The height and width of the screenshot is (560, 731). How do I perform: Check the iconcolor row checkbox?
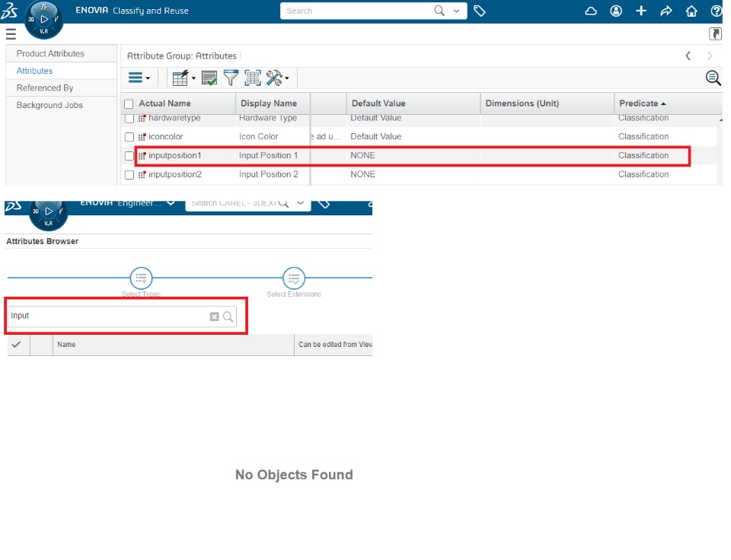pos(129,137)
